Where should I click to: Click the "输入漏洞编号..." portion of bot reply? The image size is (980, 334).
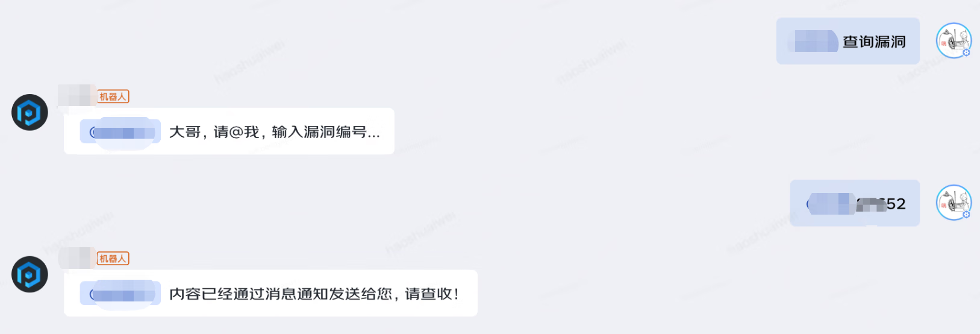(x=326, y=132)
